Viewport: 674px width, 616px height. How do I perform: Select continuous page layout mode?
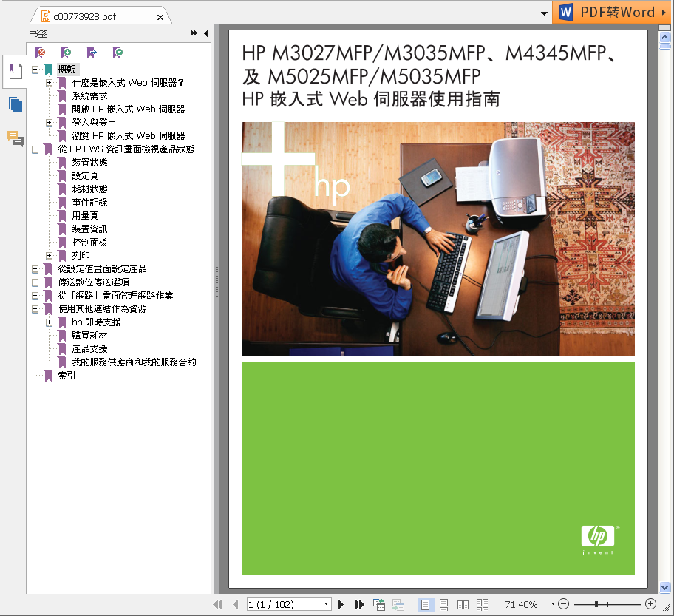(x=444, y=604)
